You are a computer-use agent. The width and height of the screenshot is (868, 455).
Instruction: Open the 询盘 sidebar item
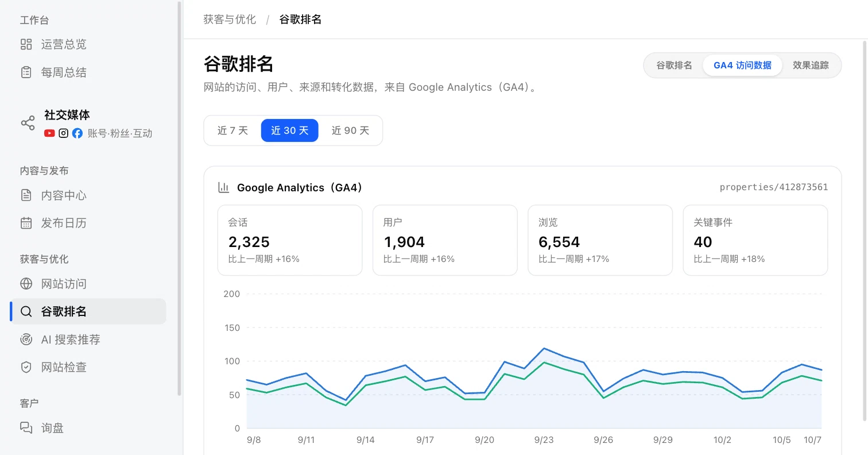(x=88, y=428)
